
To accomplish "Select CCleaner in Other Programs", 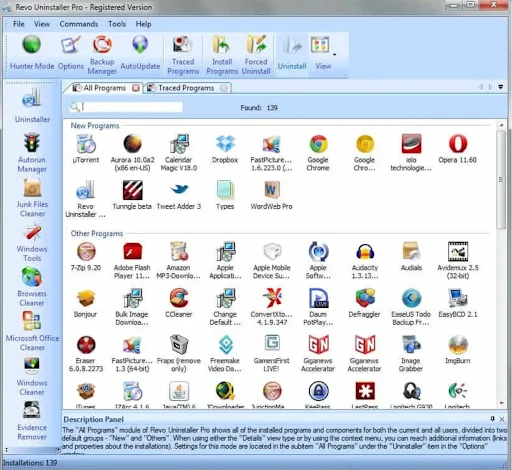I will point(179,303).
